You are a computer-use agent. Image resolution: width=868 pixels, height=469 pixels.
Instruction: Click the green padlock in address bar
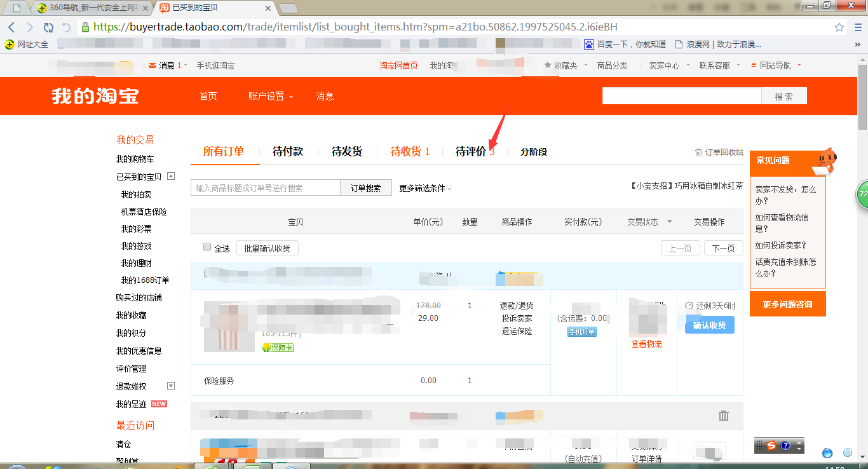click(85, 27)
